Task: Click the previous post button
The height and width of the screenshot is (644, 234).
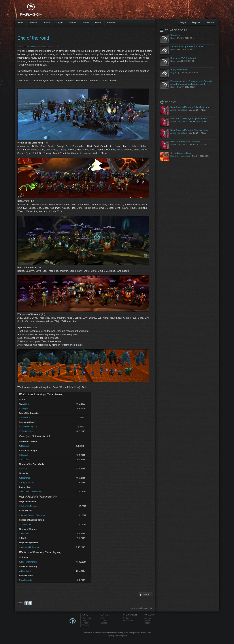Action: click(145, 595)
